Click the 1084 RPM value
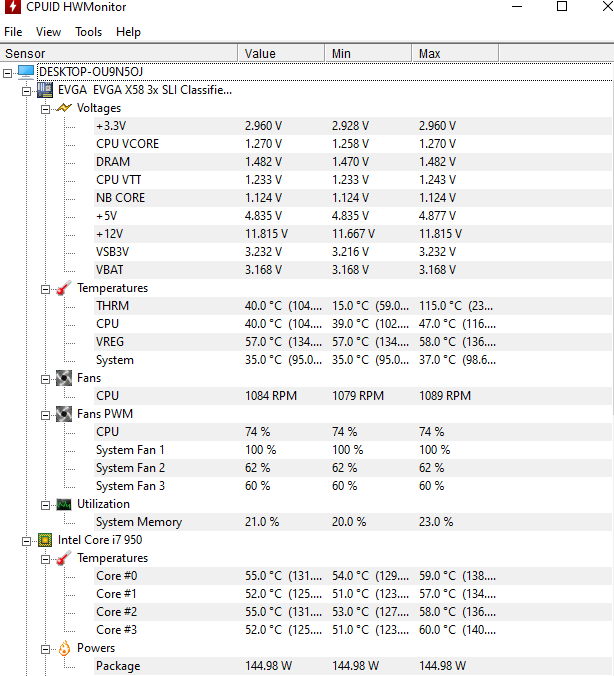614x676 pixels. click(271, 396)
